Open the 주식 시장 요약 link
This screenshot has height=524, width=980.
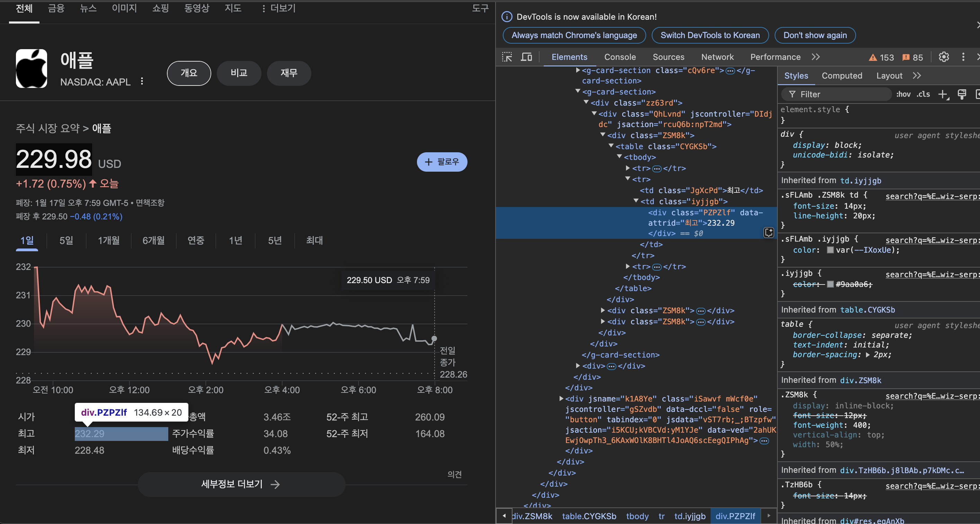point(48,128)
